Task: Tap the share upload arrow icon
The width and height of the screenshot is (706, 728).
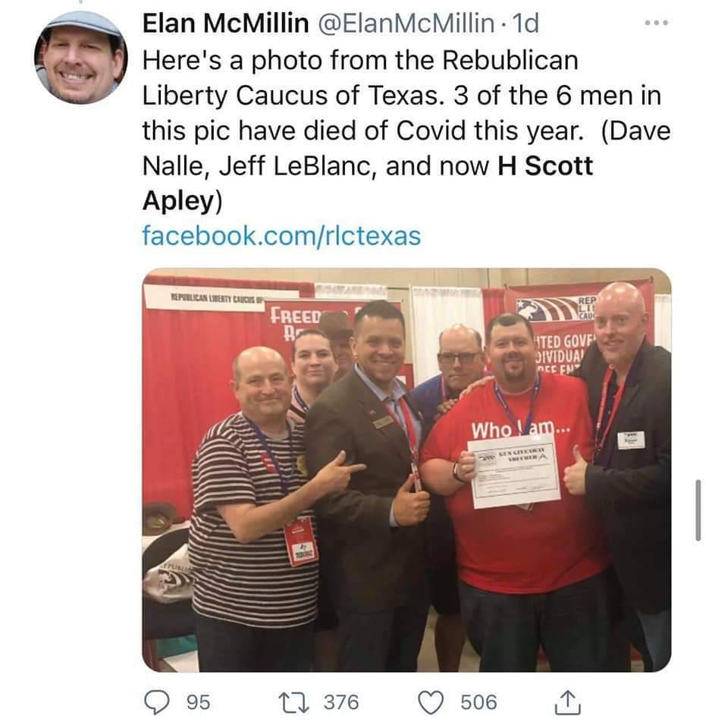Action: [568, 702]
